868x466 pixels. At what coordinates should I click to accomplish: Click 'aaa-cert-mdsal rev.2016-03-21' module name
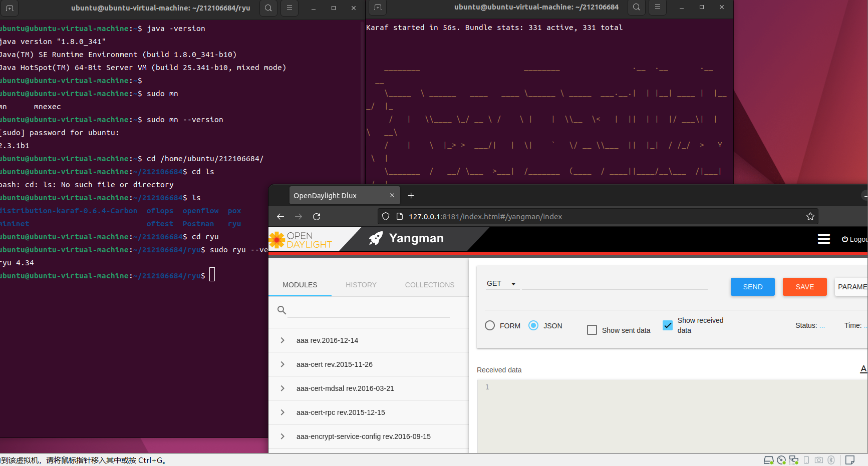345,388
